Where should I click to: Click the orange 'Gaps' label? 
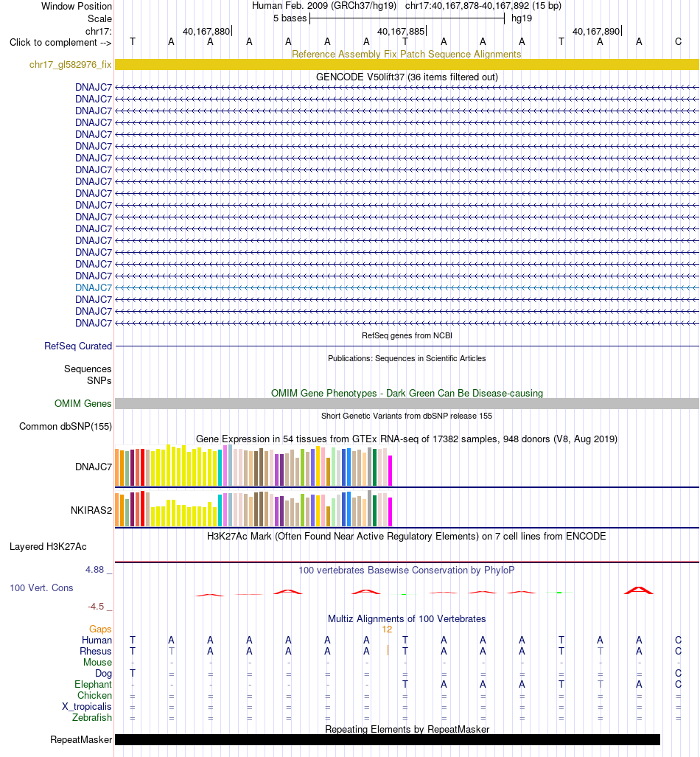click(100, 629)
